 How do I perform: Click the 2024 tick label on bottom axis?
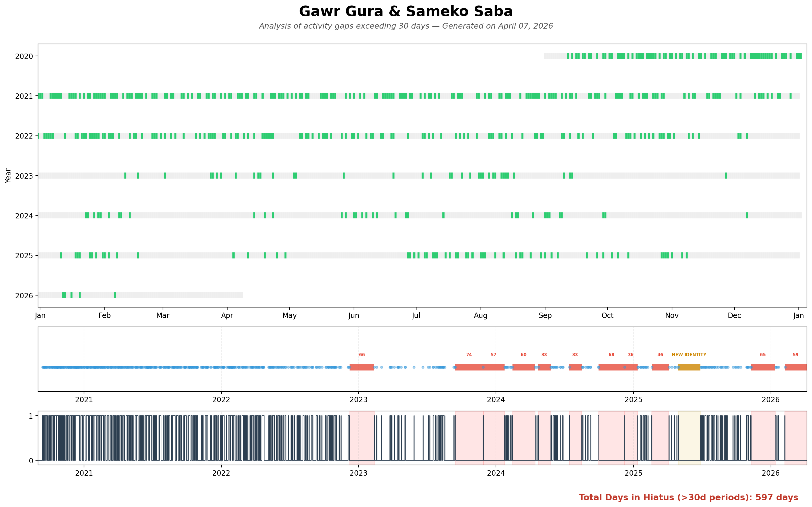click(x=496, y=473)
